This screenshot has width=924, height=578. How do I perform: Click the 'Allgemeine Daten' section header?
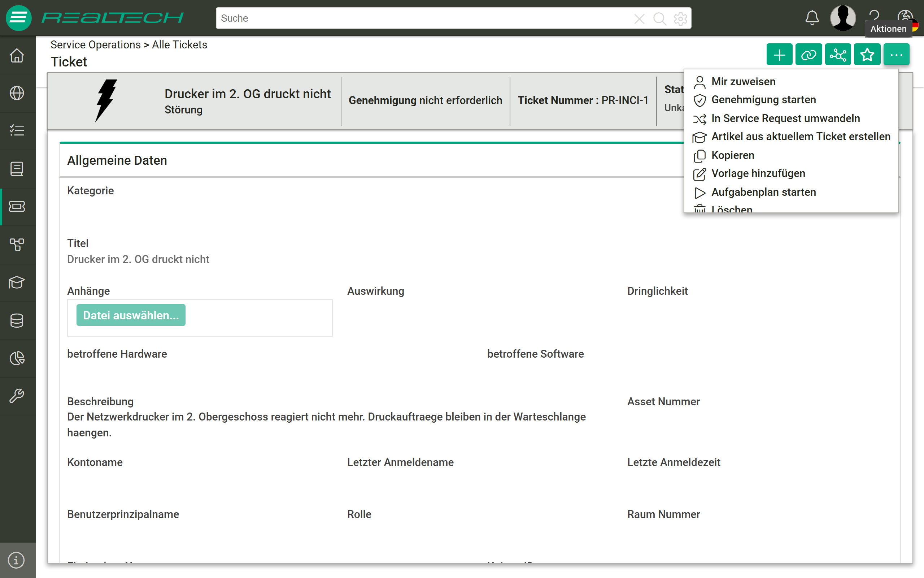pyautogui.click(x=117, y=160)
